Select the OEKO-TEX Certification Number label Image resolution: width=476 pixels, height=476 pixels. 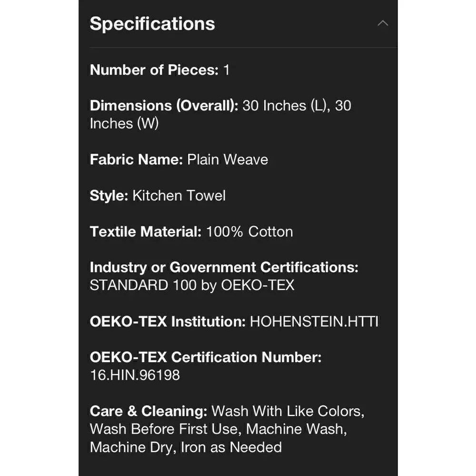click(x=206, y=357)
